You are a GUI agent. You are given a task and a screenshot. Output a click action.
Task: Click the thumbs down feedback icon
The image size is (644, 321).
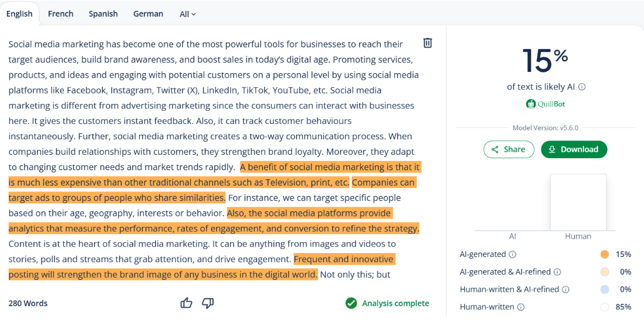[x=208, y=303]
